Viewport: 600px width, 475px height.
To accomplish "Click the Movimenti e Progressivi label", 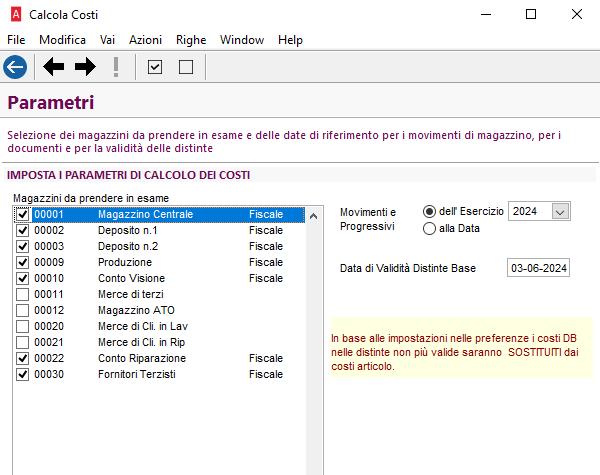I will [368, 219].
